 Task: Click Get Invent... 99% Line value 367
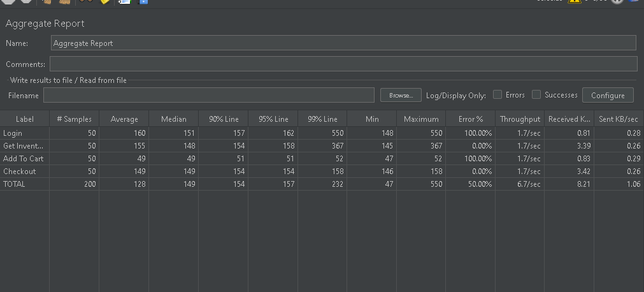point(337,145)
